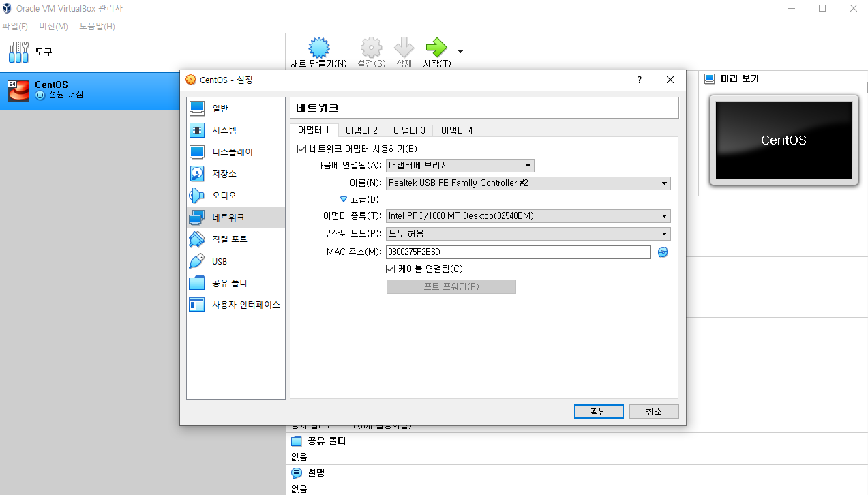Screen dimensions: 868x495
Task: Regenerate MAC address with the refresh icon
Action: point(663,252)
